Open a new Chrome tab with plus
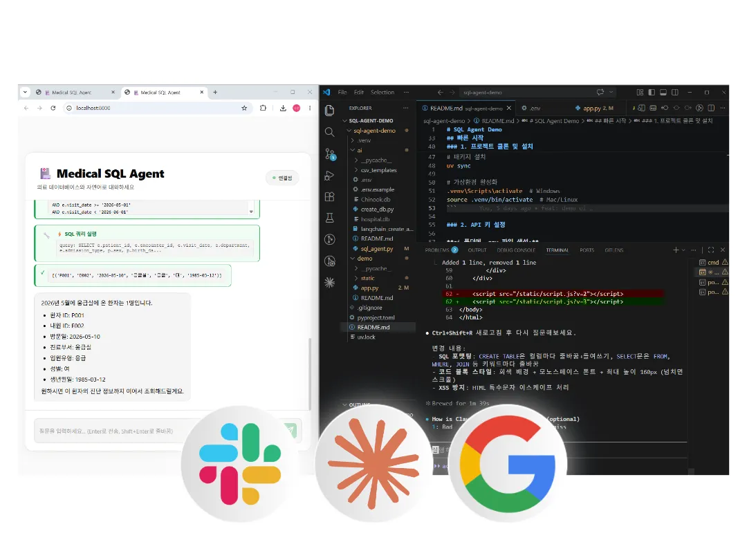Screen dimensions: 747x560 point(215,93)
